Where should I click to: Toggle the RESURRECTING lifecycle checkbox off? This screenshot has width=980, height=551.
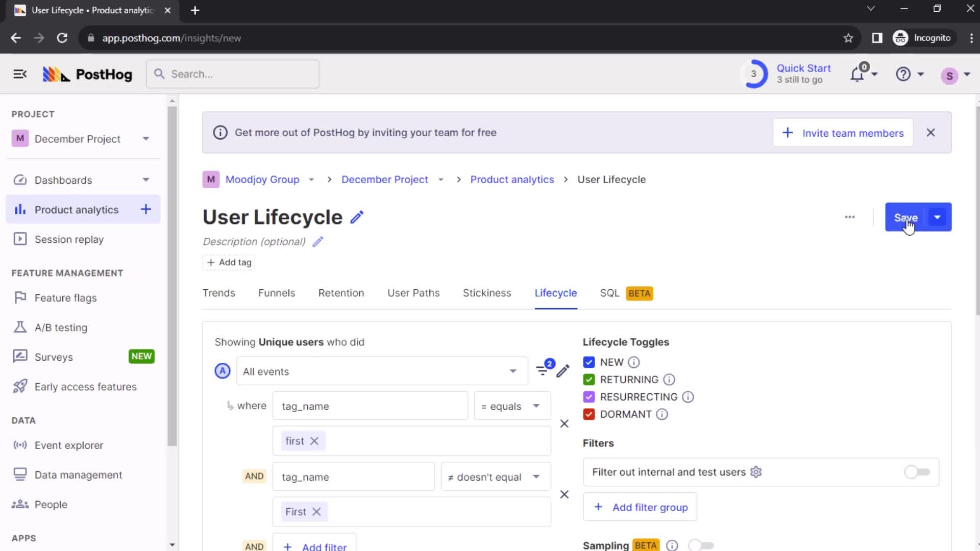click(x=589, y=396)
